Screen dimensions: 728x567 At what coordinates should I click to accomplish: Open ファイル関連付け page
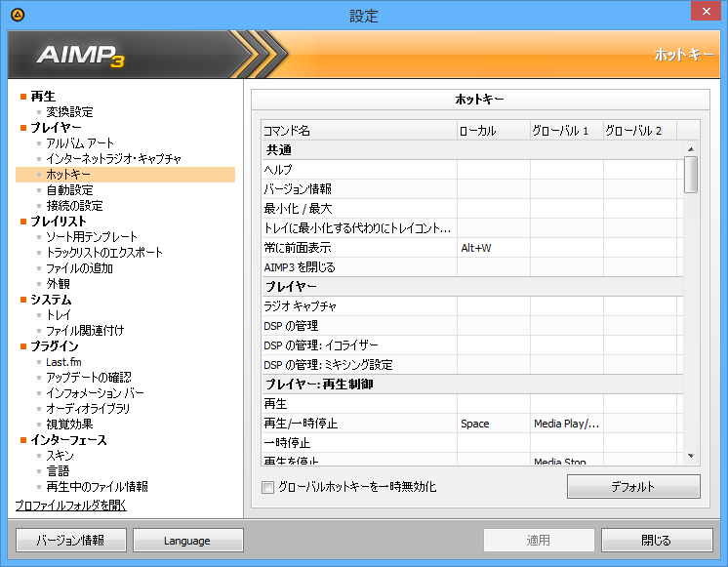pos(85,331)
